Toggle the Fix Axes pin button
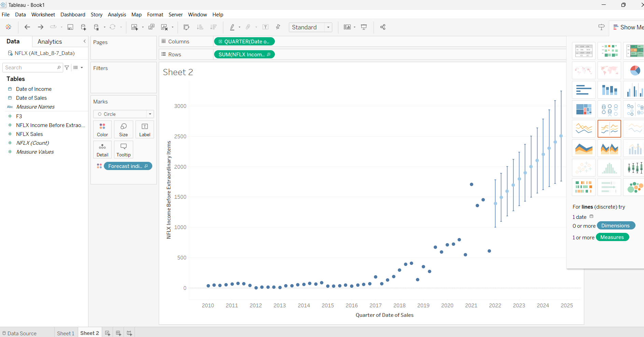This screenshot has width=644, height=337. pyautogui.click(x=278, y=27)
